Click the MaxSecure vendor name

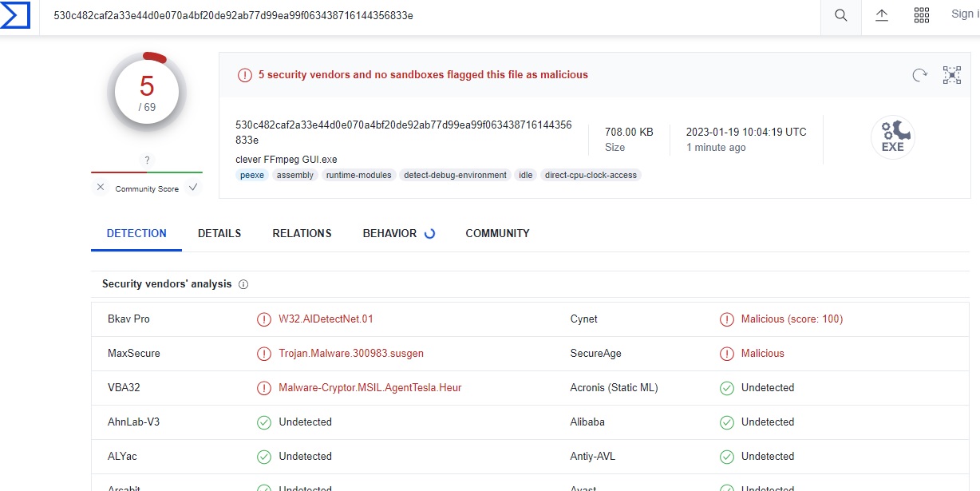pos(134,354)
